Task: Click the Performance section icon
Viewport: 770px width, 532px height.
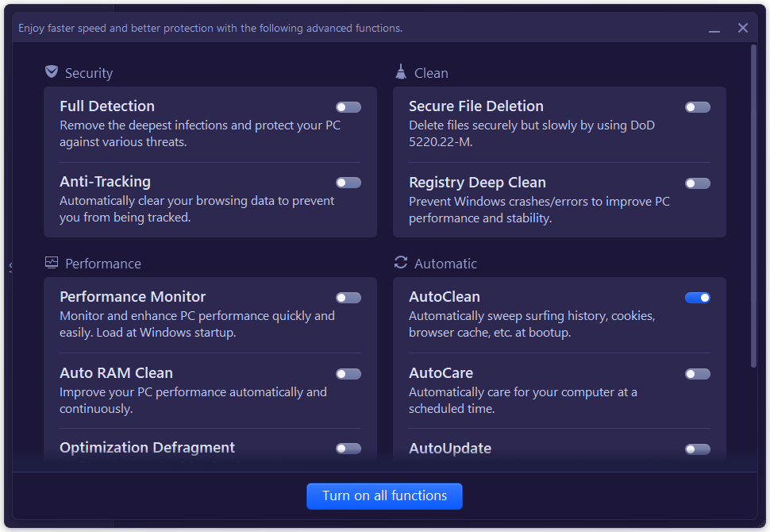Action: click(x=52, y=261)
